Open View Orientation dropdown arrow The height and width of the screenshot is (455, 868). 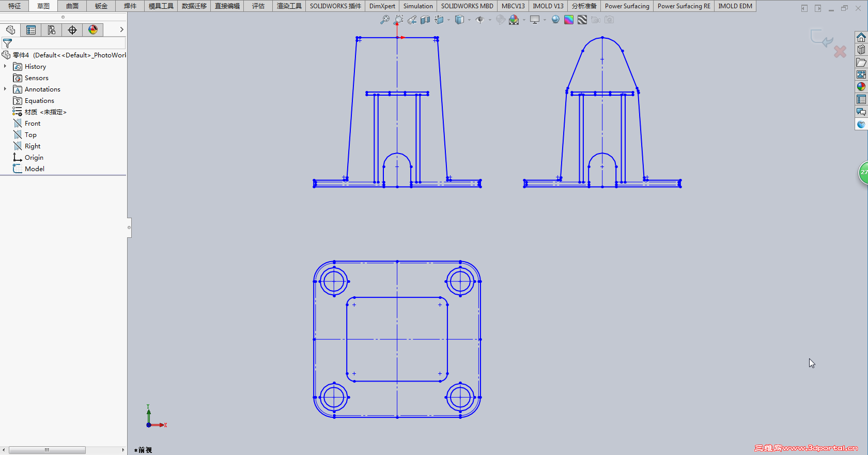[448, 20]
